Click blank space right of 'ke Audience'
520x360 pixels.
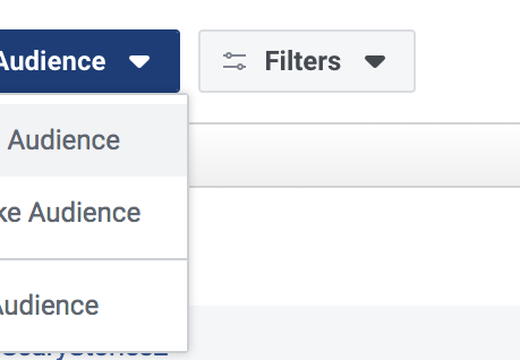(163, 214)
